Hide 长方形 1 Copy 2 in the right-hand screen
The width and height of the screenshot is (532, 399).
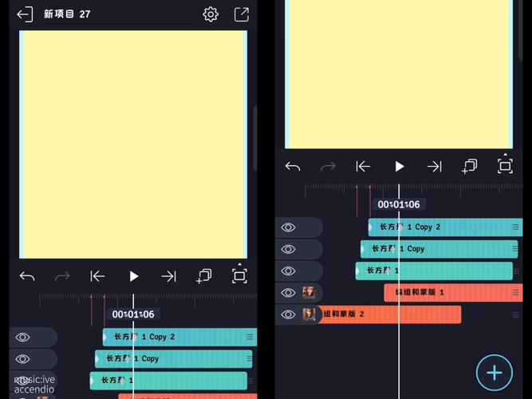tap(288, 227)
